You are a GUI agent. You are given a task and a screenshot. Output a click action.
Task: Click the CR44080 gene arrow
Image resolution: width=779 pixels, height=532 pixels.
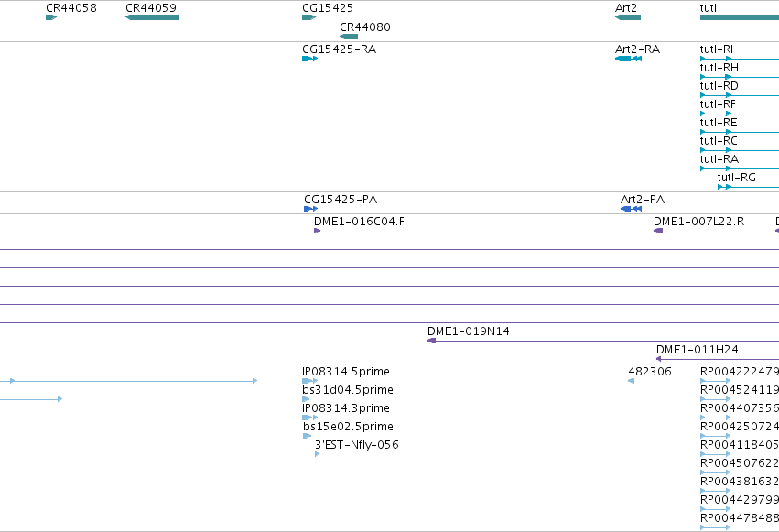[x=349, y=37]
